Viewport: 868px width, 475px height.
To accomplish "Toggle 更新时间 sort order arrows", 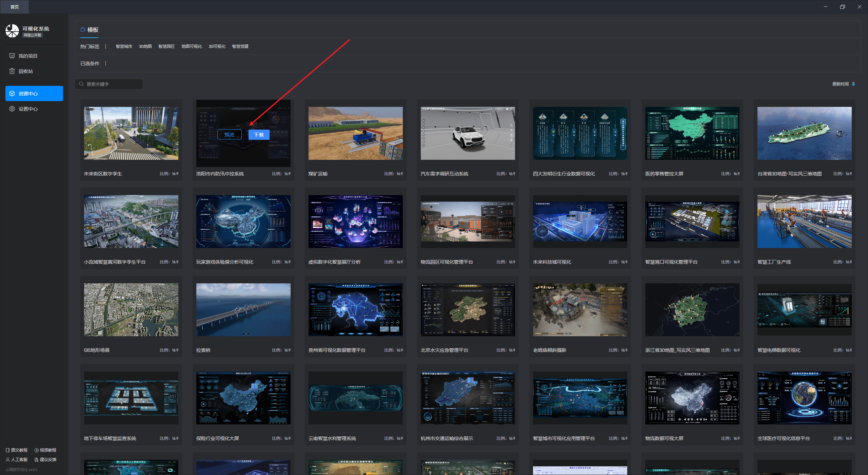I will (853, 84).
